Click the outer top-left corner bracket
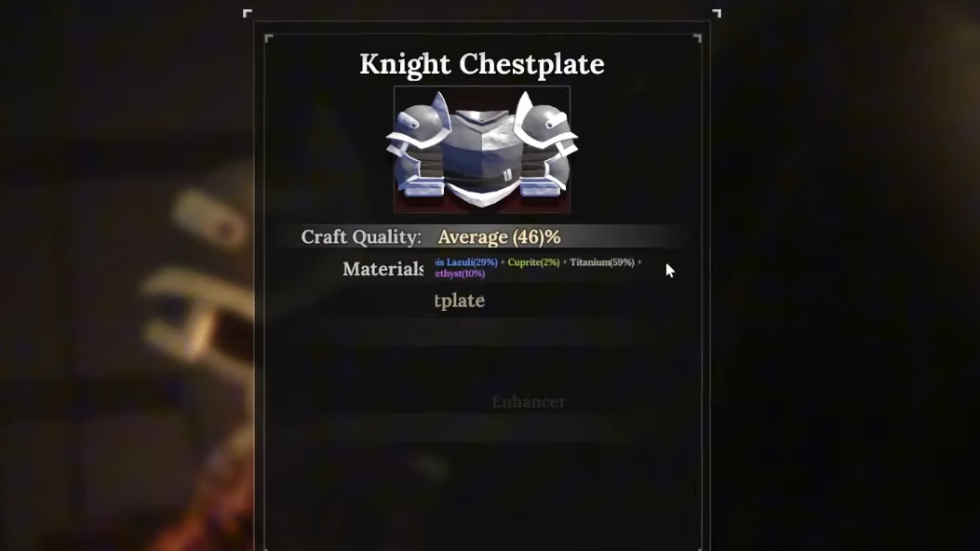 pos(247,13)
